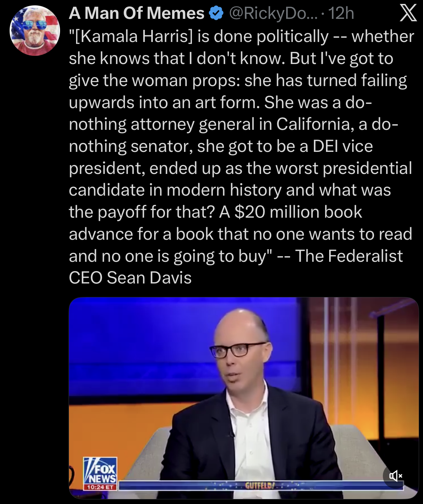
Task: Click the words 'The Federalist' in the post
Action: [x=349, y=256]
